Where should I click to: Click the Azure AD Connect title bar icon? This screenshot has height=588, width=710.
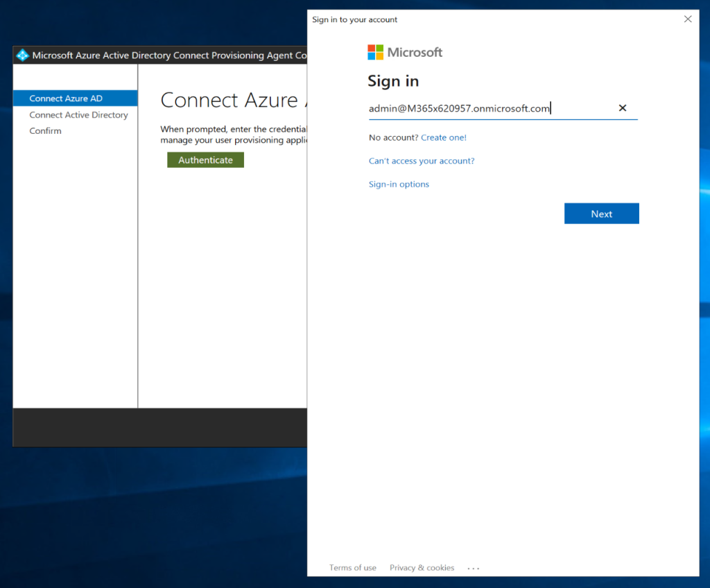pos(23,55)
